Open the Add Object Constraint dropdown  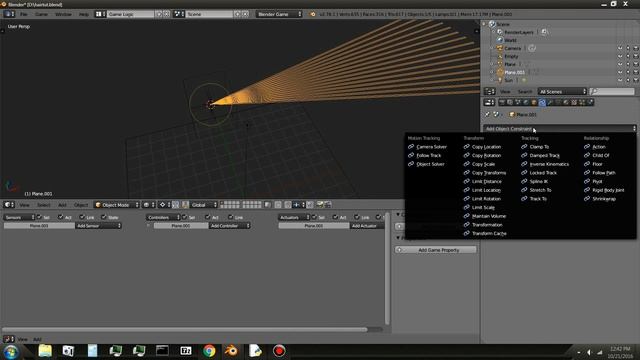(560, 129)
